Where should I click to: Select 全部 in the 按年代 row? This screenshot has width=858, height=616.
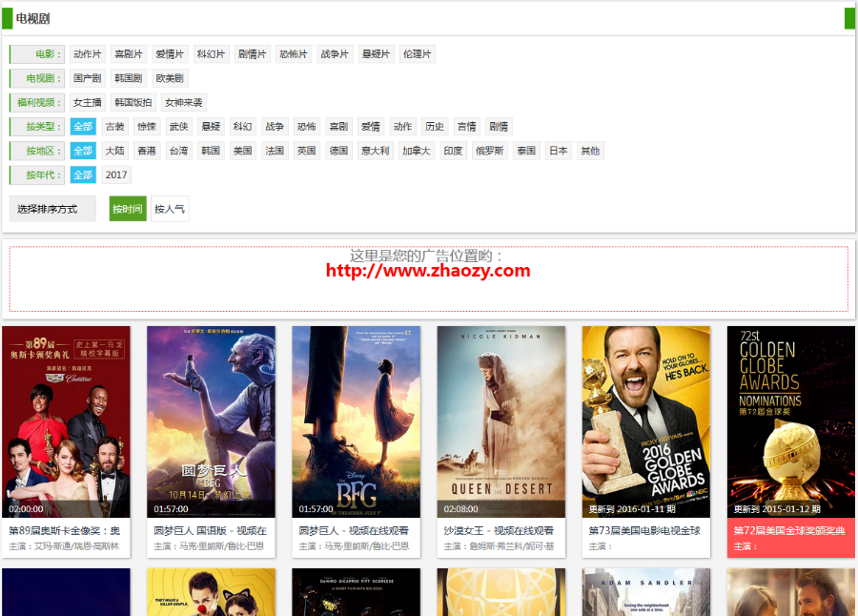[x=83, y=175]
